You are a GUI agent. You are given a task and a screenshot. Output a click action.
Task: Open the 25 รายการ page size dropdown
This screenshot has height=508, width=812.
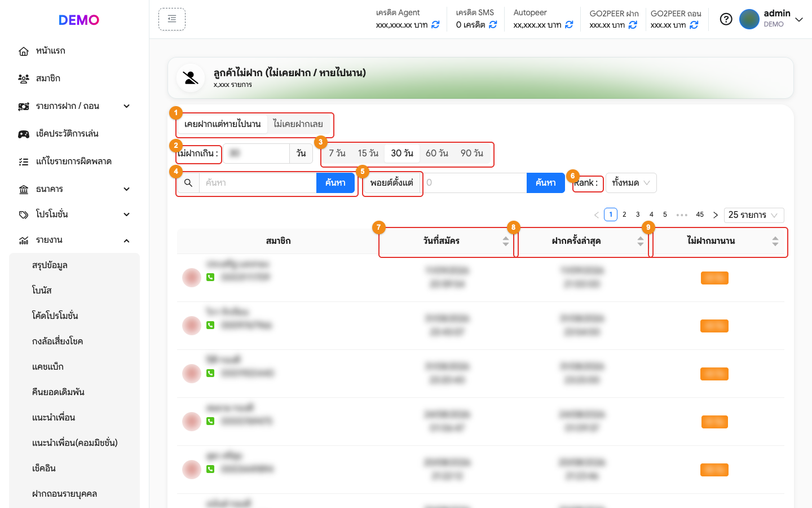pyautogui.click(x=754, y=215)
